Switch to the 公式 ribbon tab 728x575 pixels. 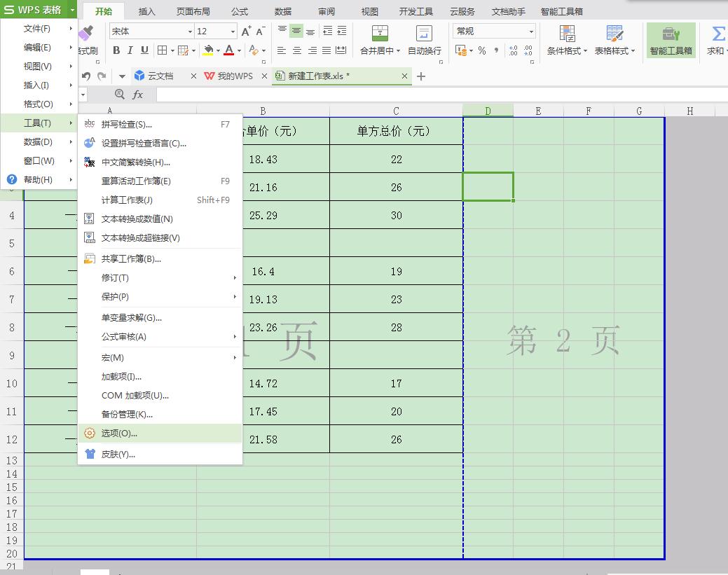pyautogui.click(x=239, y=11)
